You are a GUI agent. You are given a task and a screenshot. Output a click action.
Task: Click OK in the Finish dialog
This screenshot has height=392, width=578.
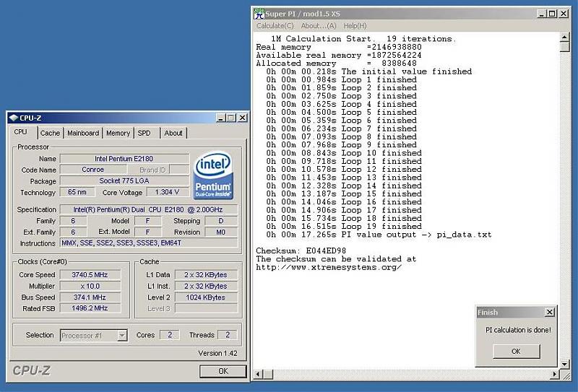(517, 351)
